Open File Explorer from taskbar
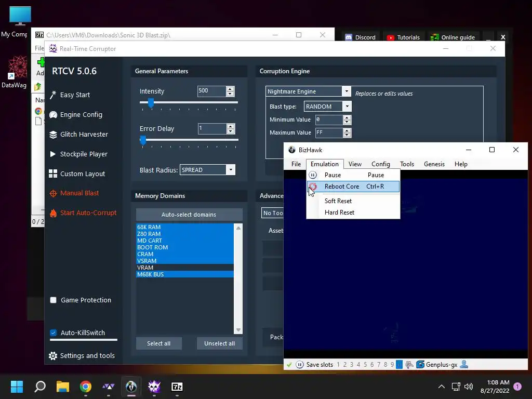The image size is (532, 399). coord(63,387)
